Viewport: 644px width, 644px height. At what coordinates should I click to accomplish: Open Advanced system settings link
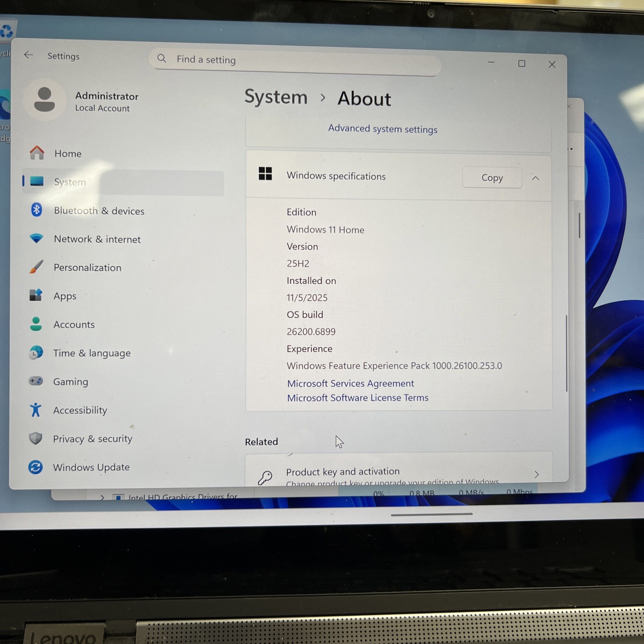[382, 129]
